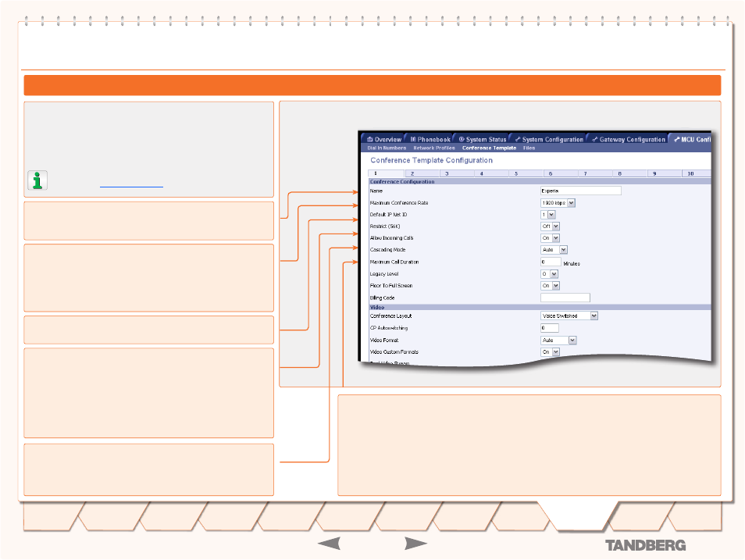Open the Restrict (56k) dropdown
The width and height of the screenshot is (745, 560).
pos(551,226)
